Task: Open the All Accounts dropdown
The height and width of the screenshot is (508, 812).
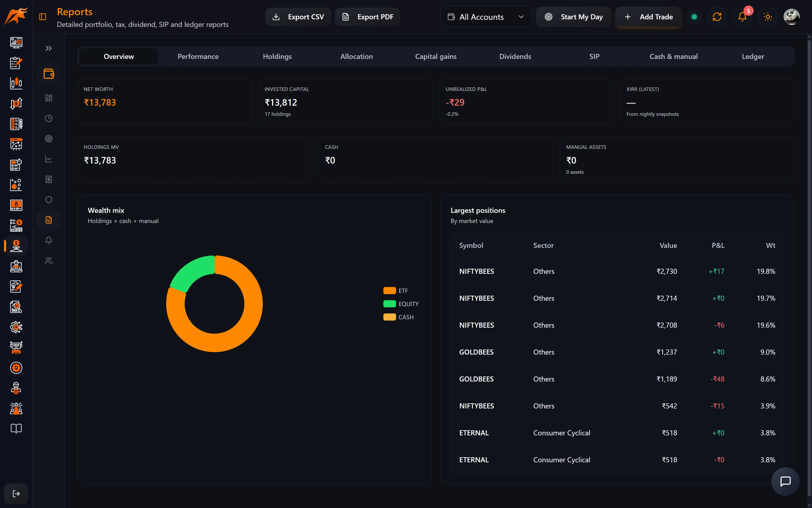Action: click(x=486, y=17)
